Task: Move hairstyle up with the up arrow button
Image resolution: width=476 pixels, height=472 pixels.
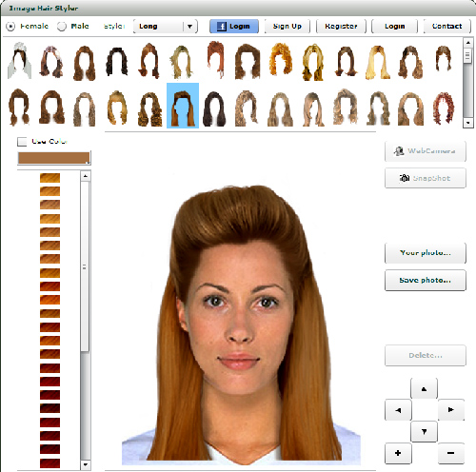Action: coord(424,388)
